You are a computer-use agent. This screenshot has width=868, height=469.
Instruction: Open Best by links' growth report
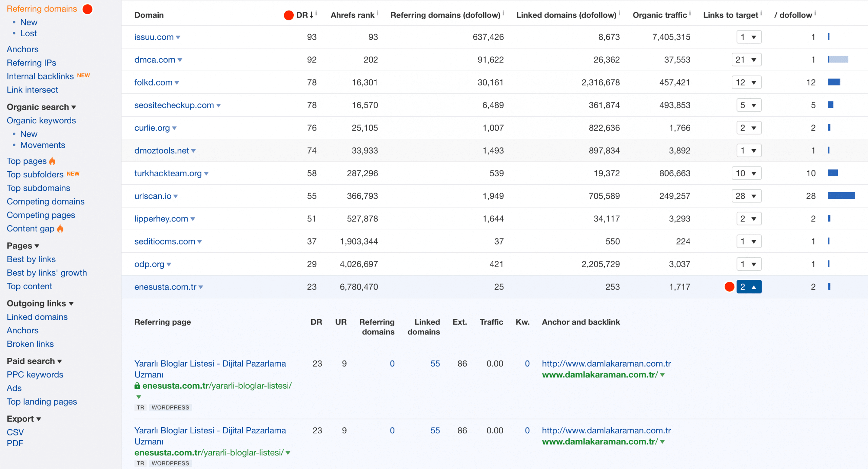click(x=47, y=273)
